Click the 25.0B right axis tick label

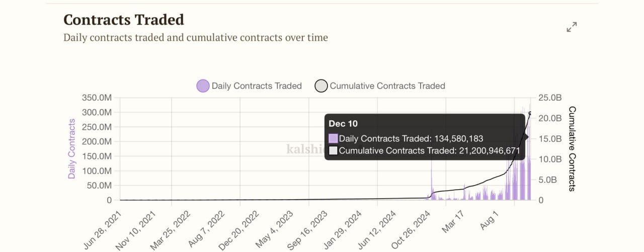coord(549,98)
